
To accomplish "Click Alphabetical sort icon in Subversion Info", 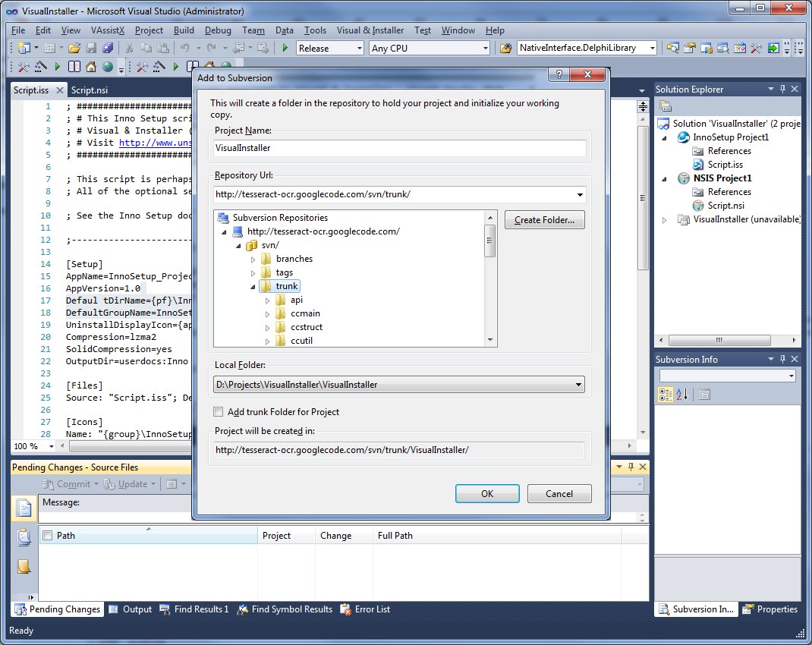I will 682,395.
